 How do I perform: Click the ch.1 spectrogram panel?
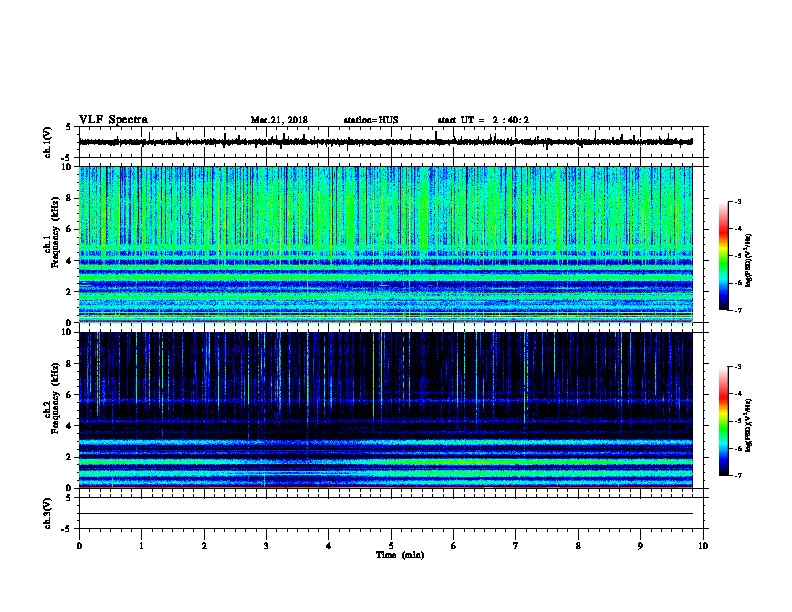click(x=386, y=244)
